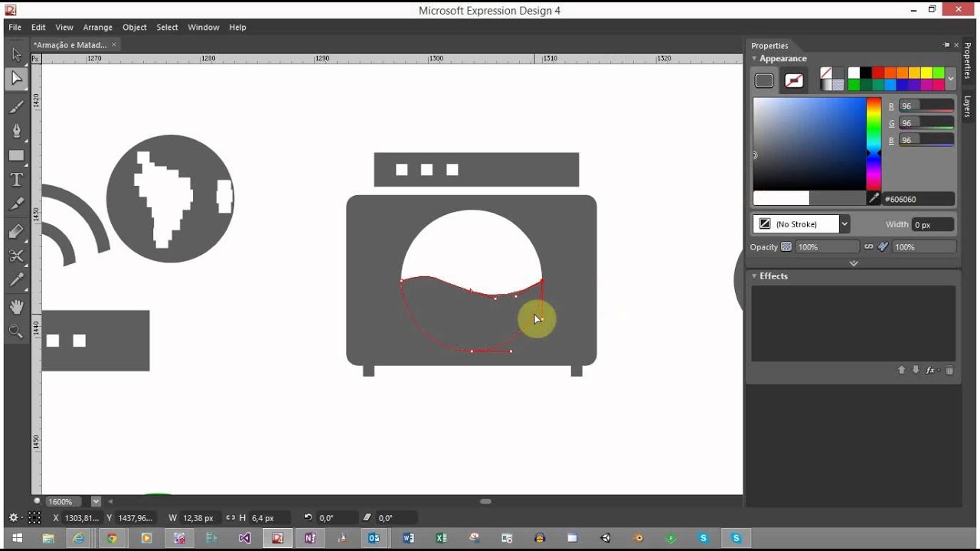The height and width of the screenshot is (551, 980).
Task: Click the X position field
Action: (82, 518)
